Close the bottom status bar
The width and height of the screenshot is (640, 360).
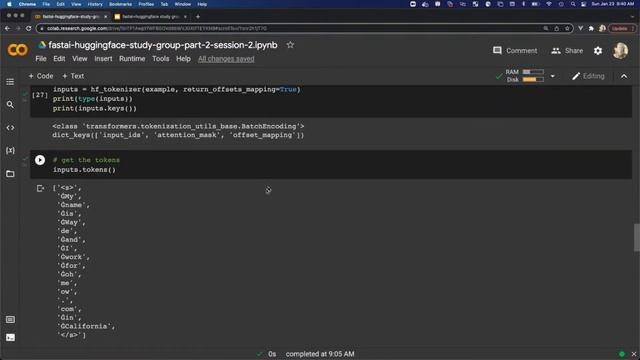[634, 354]
